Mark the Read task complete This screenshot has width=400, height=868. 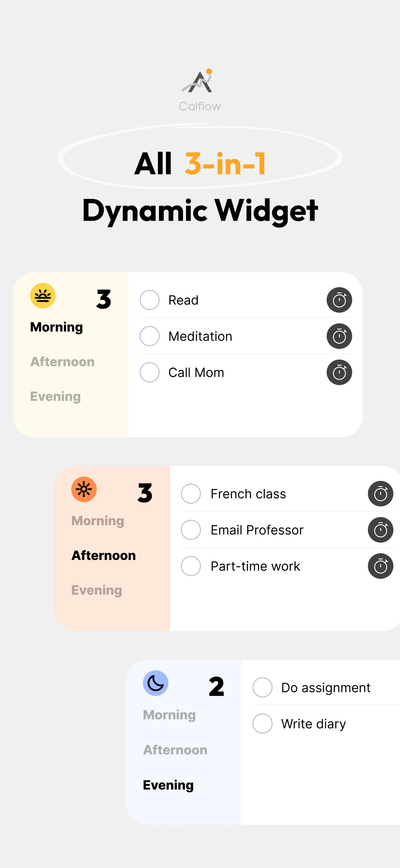(x=149, y=300)
